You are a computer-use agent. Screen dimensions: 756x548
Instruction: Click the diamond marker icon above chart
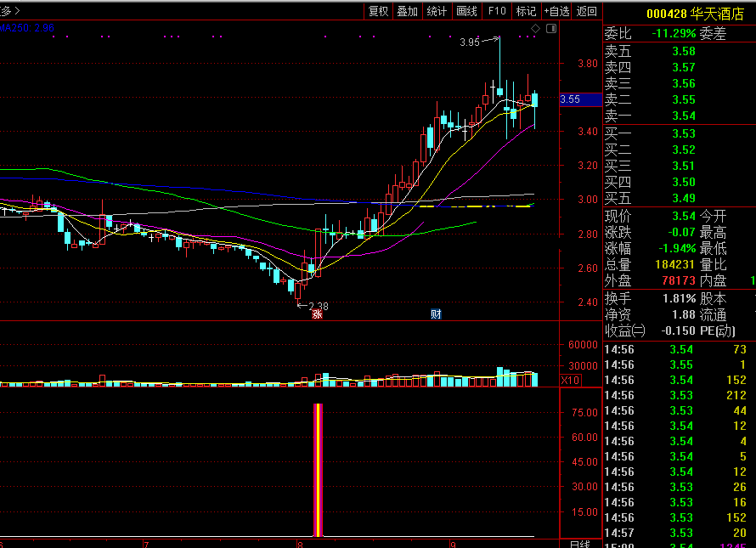tap(535, 28)
